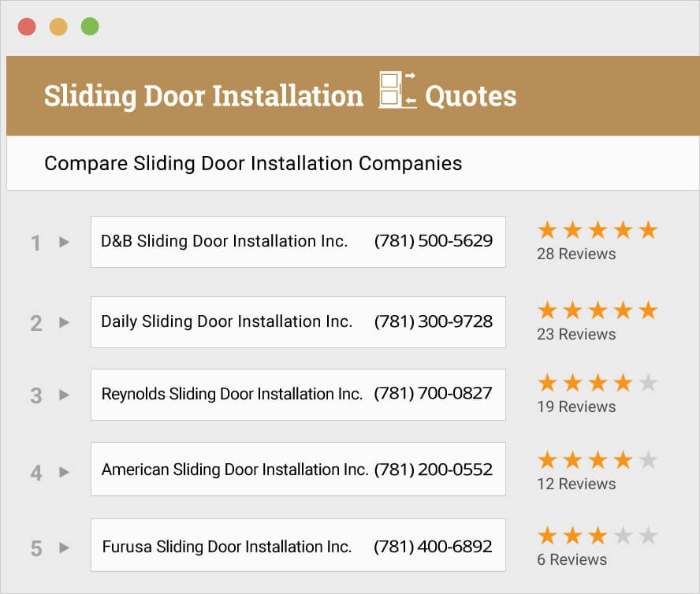Viewport: 700px width, 594px height.
Task: Expand listing 3 for Reynolds Sliding Door
Action: pyautogui.click(x=63, y=395)
